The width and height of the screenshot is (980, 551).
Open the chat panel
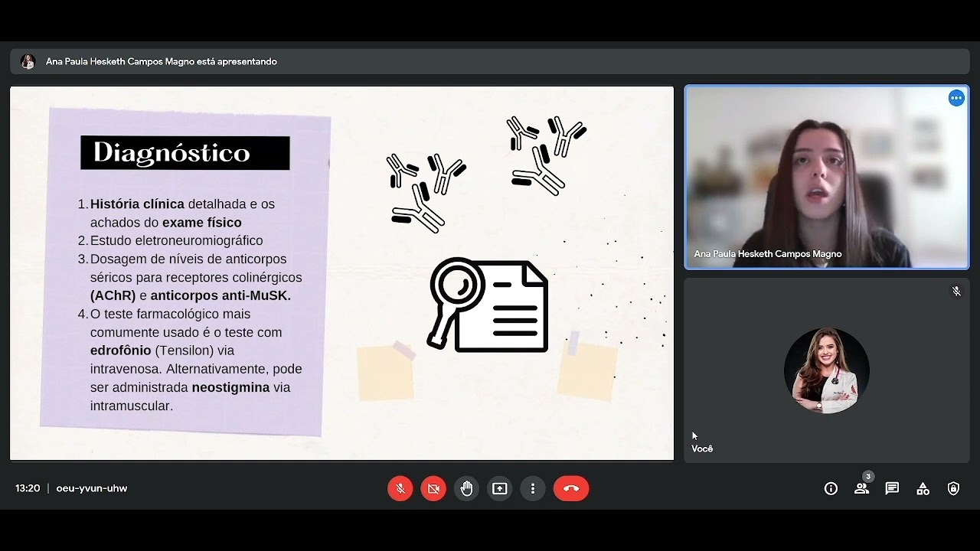click(892, 488)
